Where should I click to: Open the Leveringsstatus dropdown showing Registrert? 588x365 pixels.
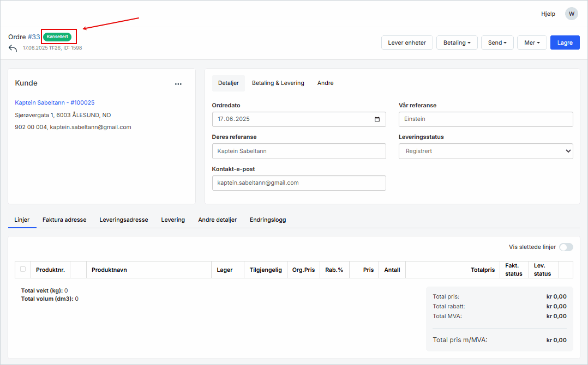pyautogui.click(x=485, y=151)
